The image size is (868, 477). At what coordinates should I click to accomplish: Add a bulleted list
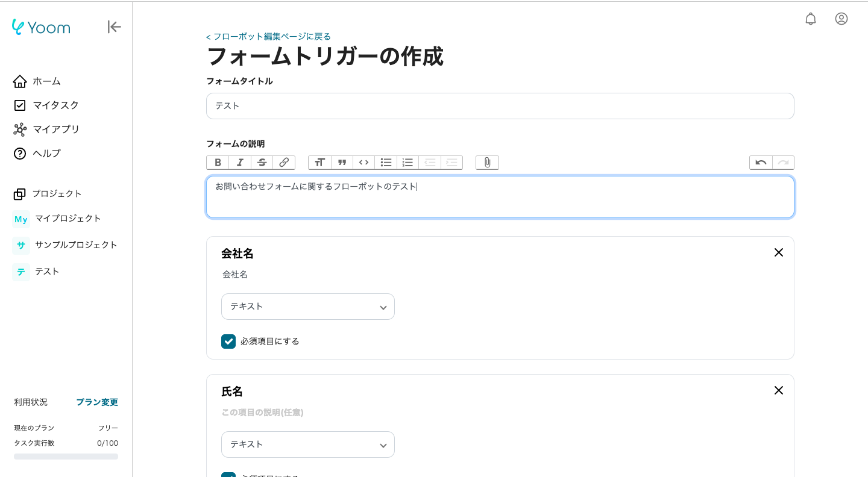(386, 163)
